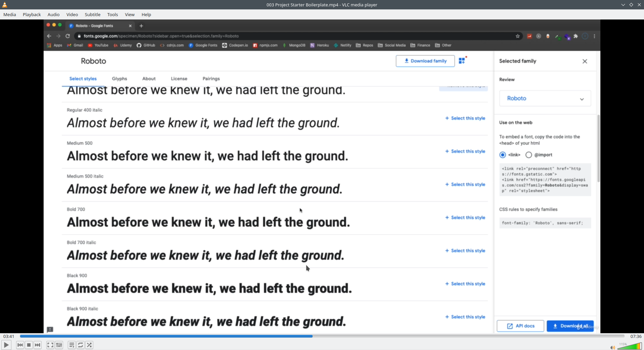Image resolution: width=644 pixels, height=350 pixels.
Task: Skip to next media track
Action: (38, 345)
